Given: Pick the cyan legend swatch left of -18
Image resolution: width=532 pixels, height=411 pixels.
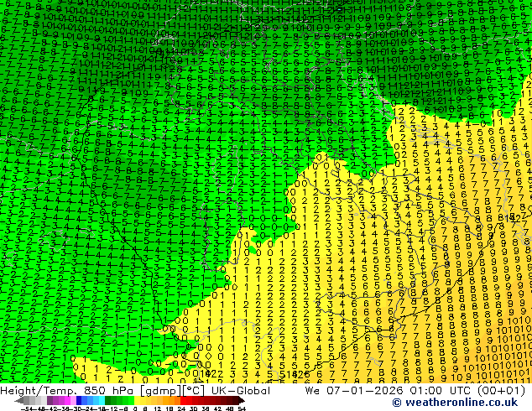Looking at the screenshot, I should tap(102, 400).
